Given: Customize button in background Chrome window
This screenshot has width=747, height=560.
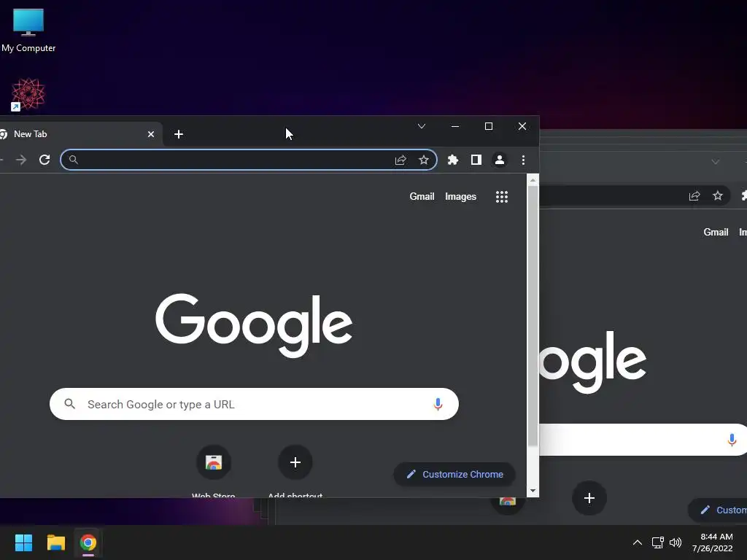Looking at the screenshot, I should click(x=718, y=510).
